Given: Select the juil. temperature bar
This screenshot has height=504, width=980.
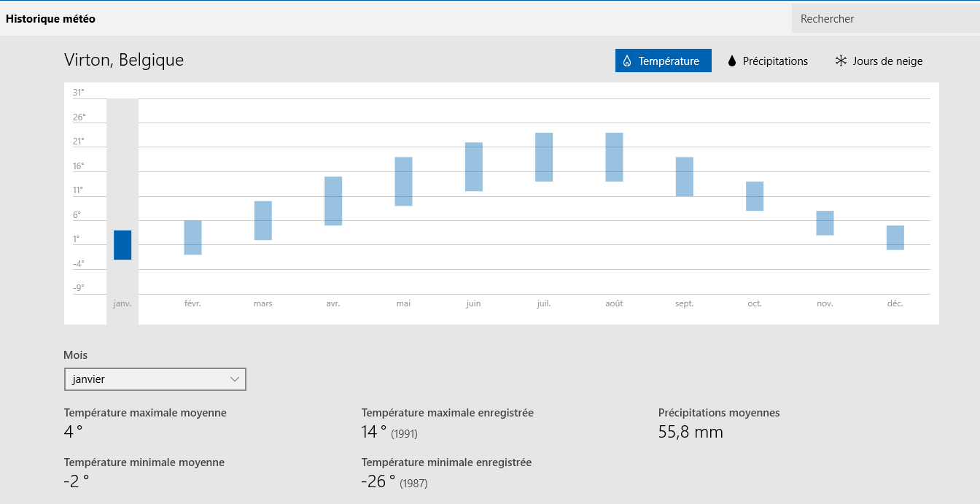Looking at the screenshot, I should pyautogui.click(x=544, y=157).
